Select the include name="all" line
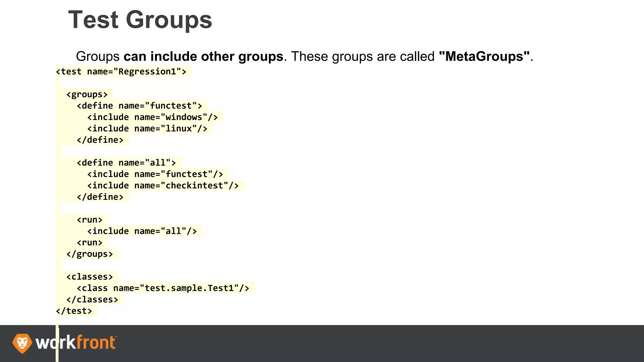 142,231
